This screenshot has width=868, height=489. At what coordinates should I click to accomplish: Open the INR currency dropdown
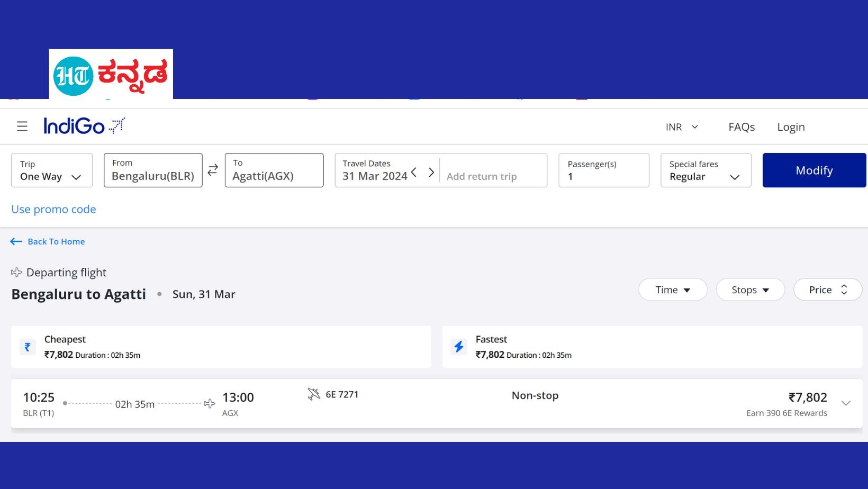[682, 127]
